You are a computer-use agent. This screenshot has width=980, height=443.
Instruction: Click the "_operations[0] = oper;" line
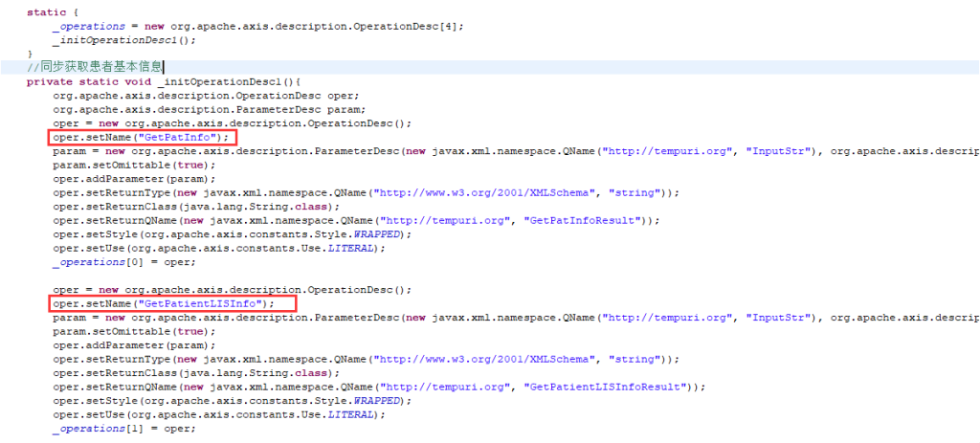(124, 262)
